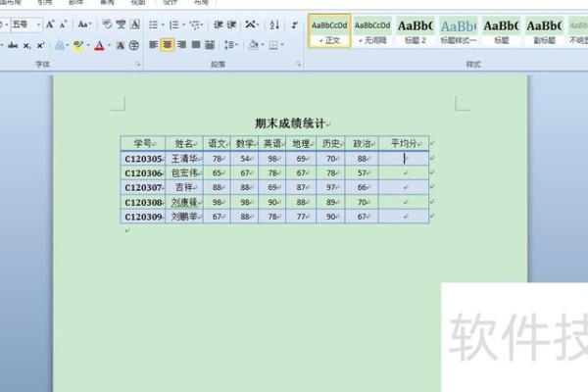This screenshot has height=392, width=588.
Task: Expand the numbering library arrow
Action: point(184,25)
